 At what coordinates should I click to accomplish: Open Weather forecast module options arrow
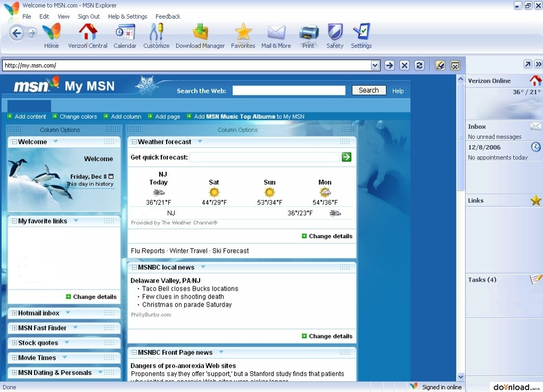point(200,142)
